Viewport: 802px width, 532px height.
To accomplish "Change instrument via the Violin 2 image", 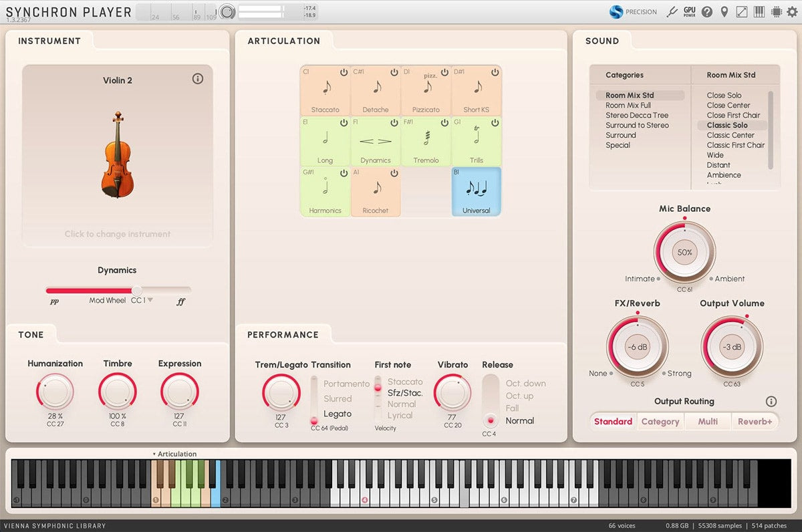I will tap(118, 154).
